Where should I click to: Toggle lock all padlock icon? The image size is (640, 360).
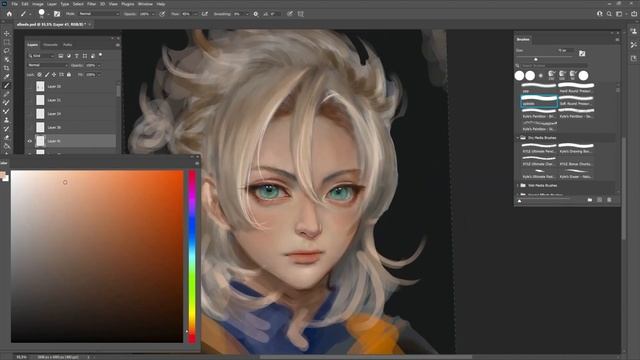[69, 75]
